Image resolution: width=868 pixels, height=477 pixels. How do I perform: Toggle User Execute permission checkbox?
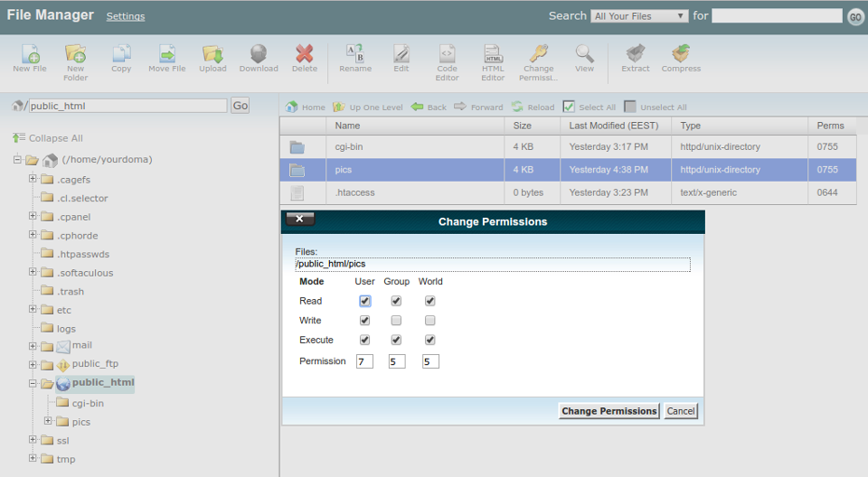click(x=364, y=340)
